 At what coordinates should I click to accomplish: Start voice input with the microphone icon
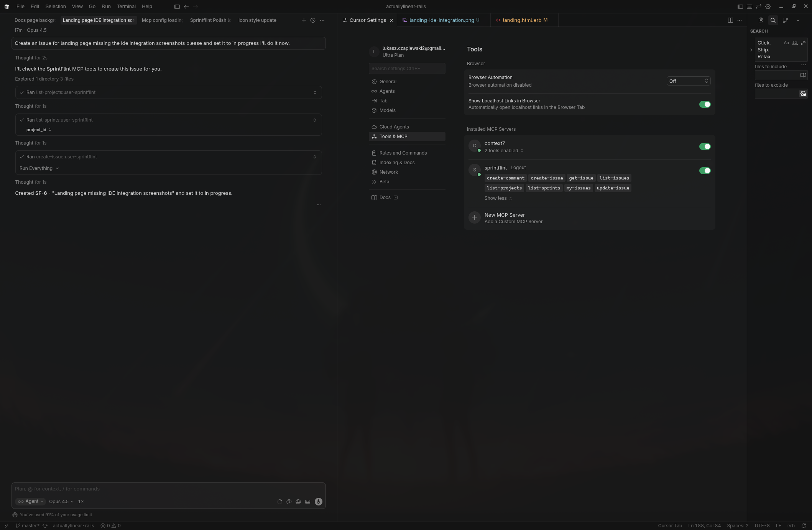[318, 502]
